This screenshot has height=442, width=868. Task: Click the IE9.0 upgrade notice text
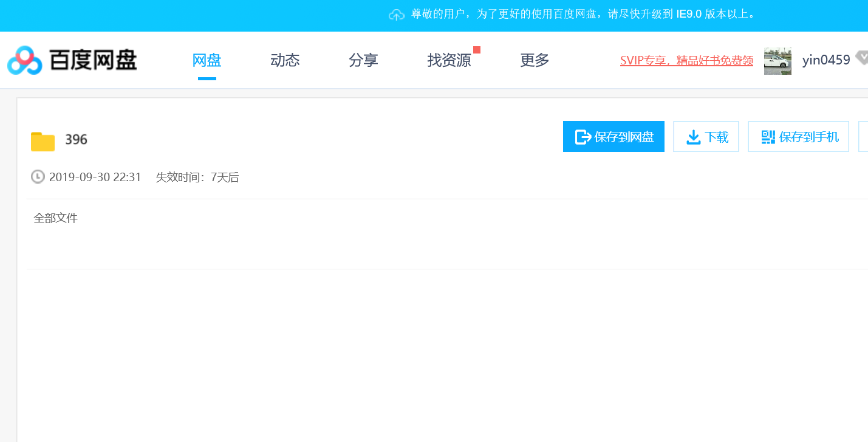click(x=583, y=14)
